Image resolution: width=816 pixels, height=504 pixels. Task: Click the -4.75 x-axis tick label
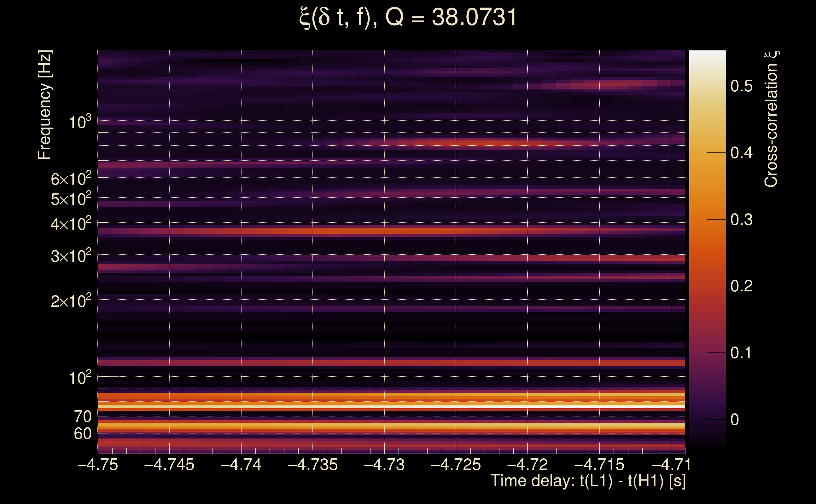98,464
